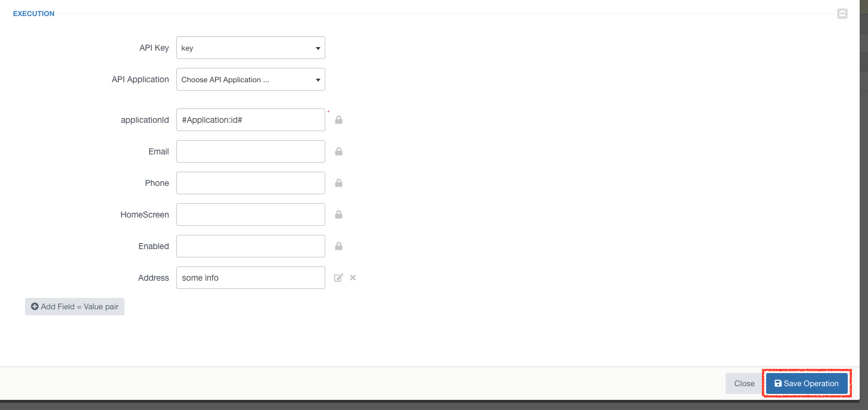Click the lock icon beside applicationId
The image size is (868, 410).
[338, 120]
